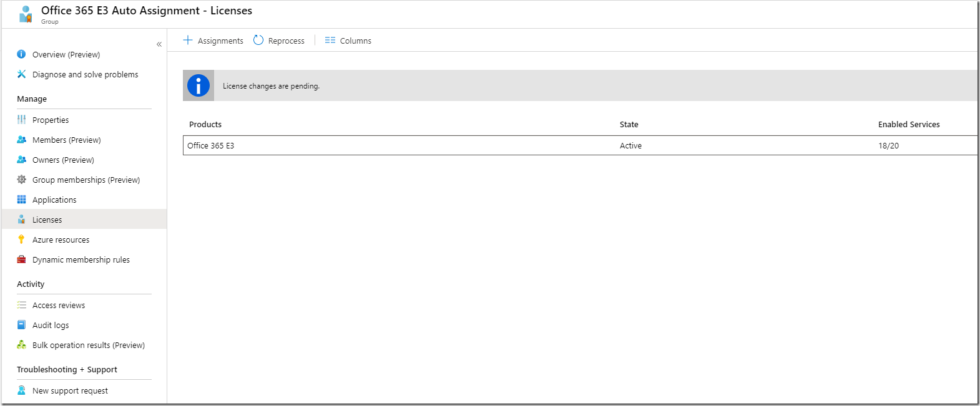Click the New support request person icon

(21, 390)
